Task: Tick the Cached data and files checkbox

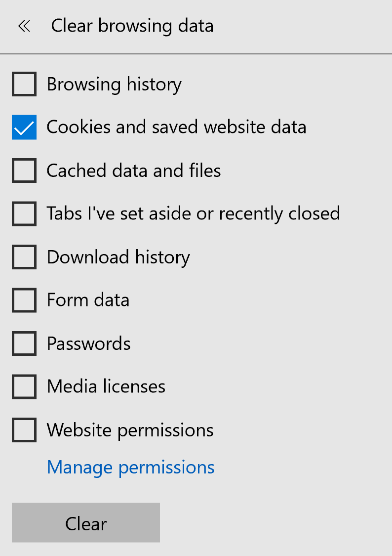Action: [24, 171]
